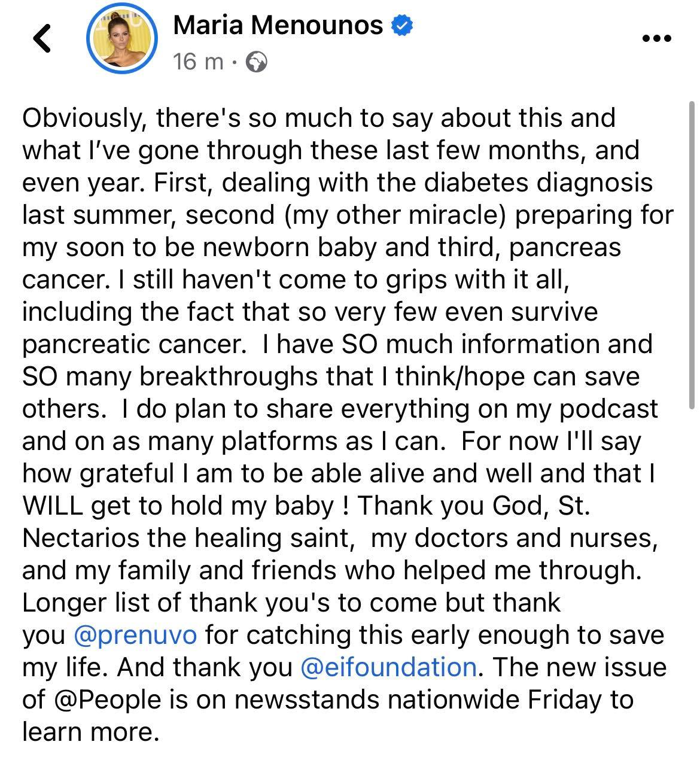Open the three-dot more options menu
Screen dimensions: 700x760
(656, 38)
